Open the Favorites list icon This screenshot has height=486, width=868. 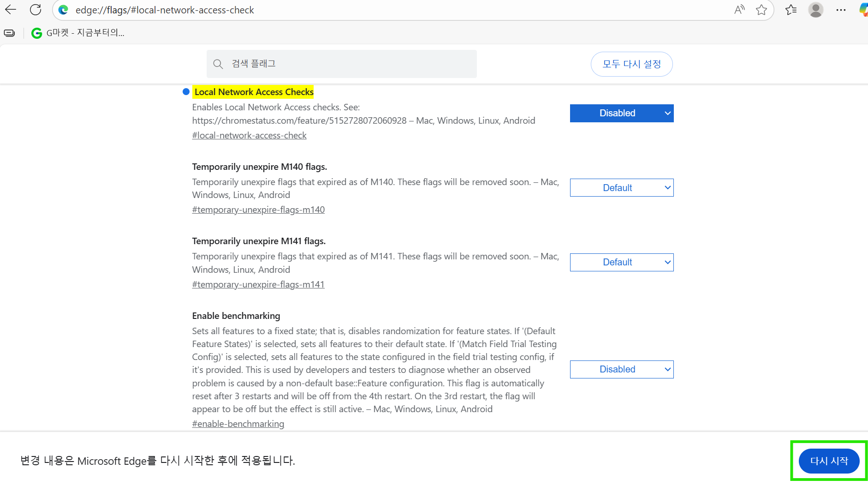pos(791,10)
